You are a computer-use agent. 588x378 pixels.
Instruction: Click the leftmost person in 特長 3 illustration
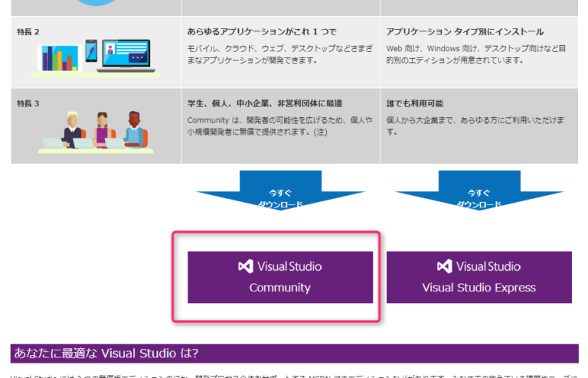click(73, 130)
